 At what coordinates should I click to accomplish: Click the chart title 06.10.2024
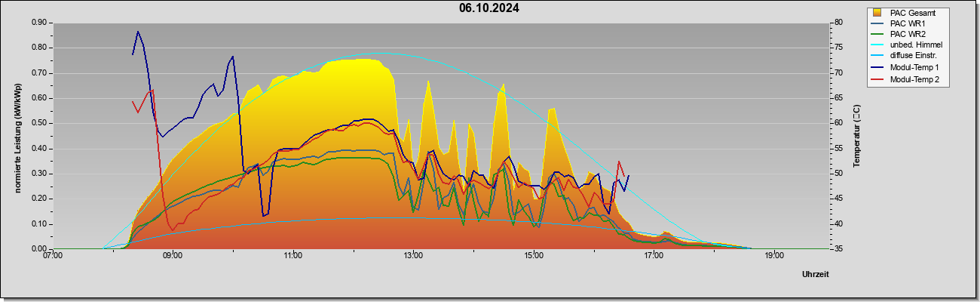click(x=489, y=8)
